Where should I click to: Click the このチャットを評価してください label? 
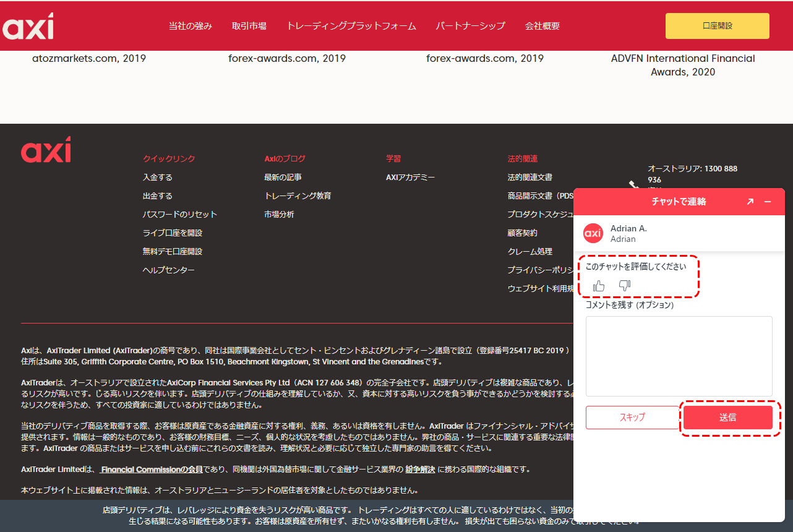tap(636, 267)
